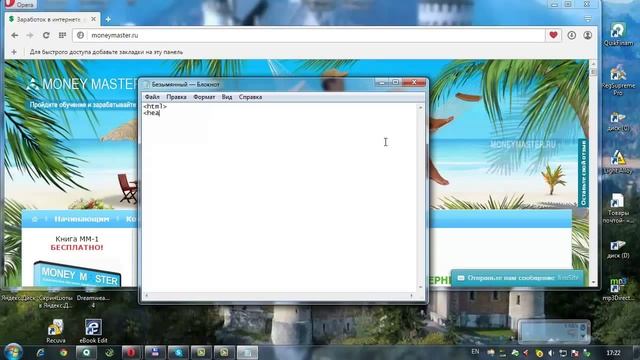640x360 pixels.
Task: Open Opera downloads icon
Action: click(571, 36)
